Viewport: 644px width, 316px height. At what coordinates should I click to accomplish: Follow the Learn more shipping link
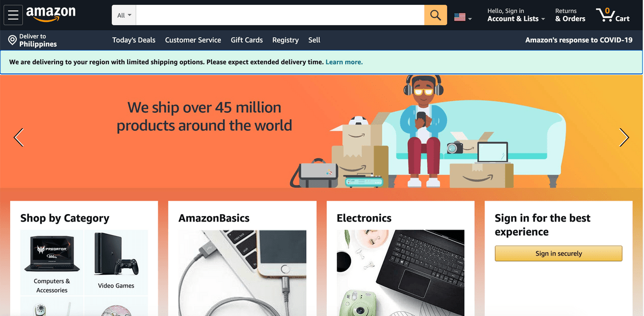[x=344, y=62]
